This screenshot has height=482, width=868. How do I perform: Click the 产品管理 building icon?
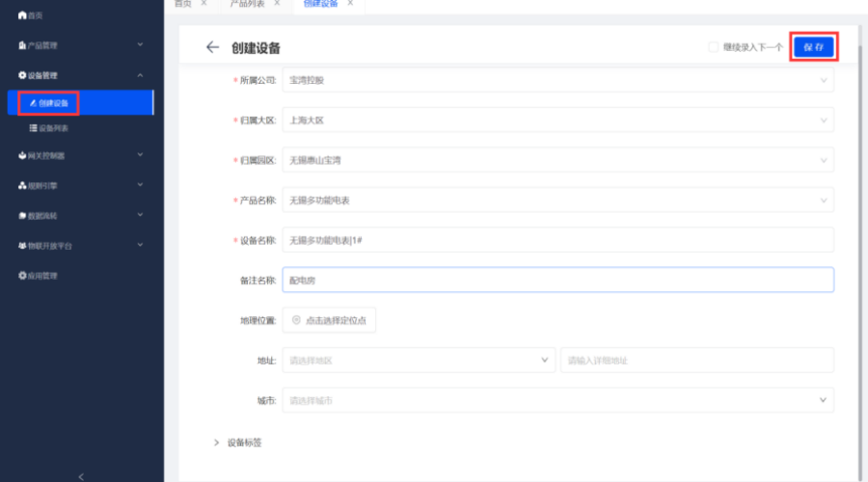(22, 45)
